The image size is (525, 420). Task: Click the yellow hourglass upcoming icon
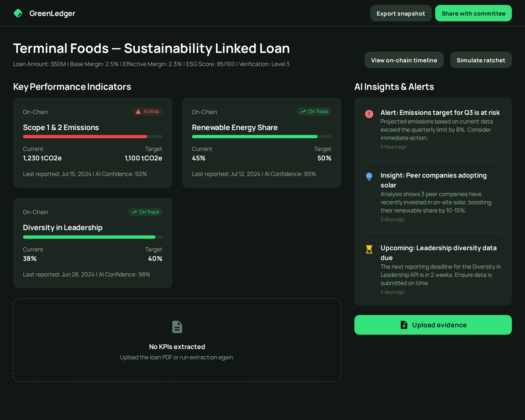[369, 249]
